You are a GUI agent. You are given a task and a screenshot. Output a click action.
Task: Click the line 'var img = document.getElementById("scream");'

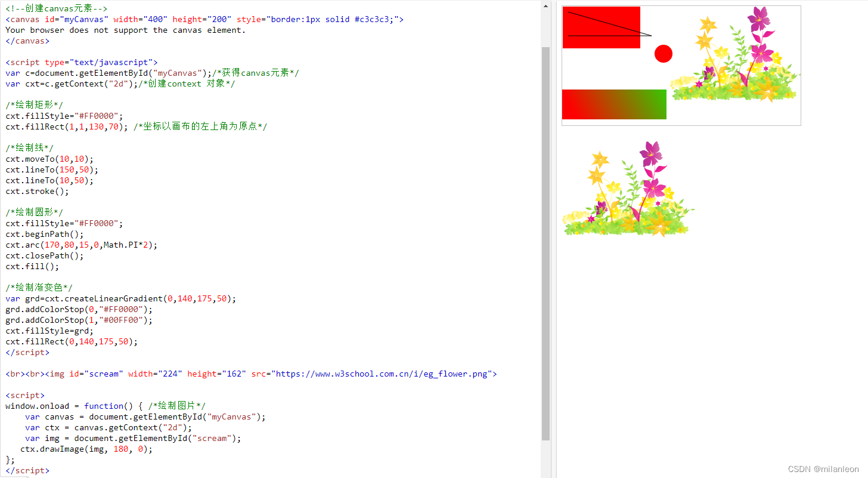pos(133,438)
